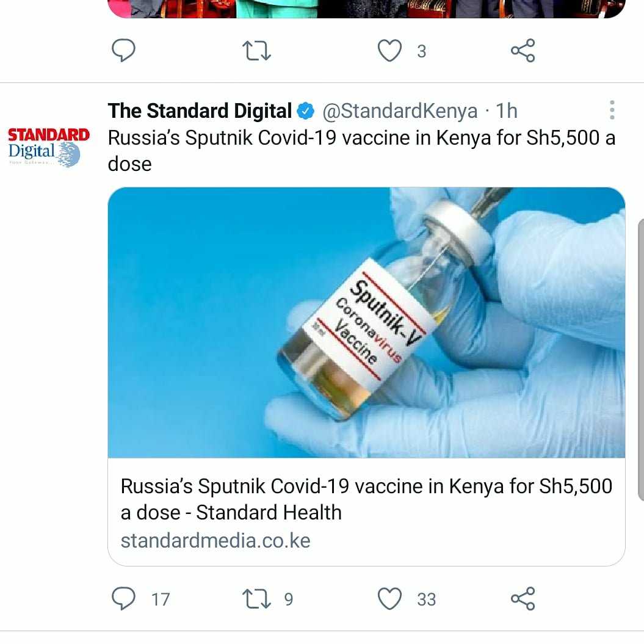Open The Standard Digital account name
The width and height of the screenshot is (644, 644).
point(200,111)
